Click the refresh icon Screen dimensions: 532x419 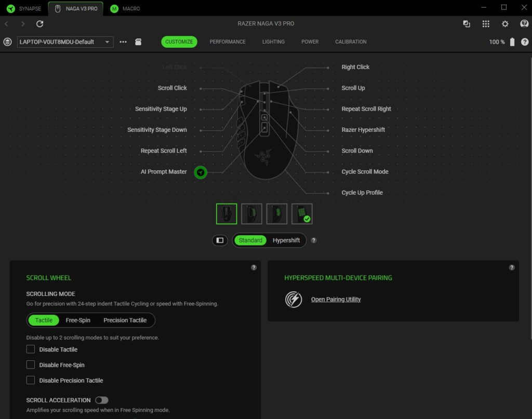click(39, 24)
